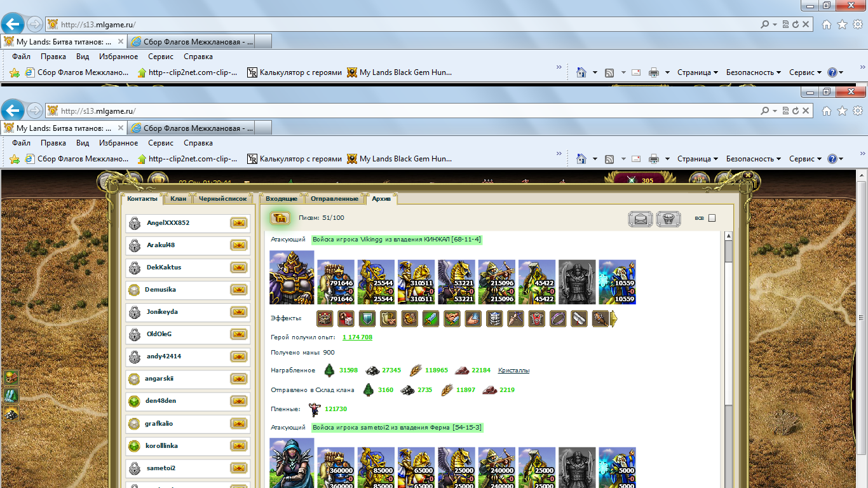Open gear Tools icon in front game window

click(x=857, y=111)
